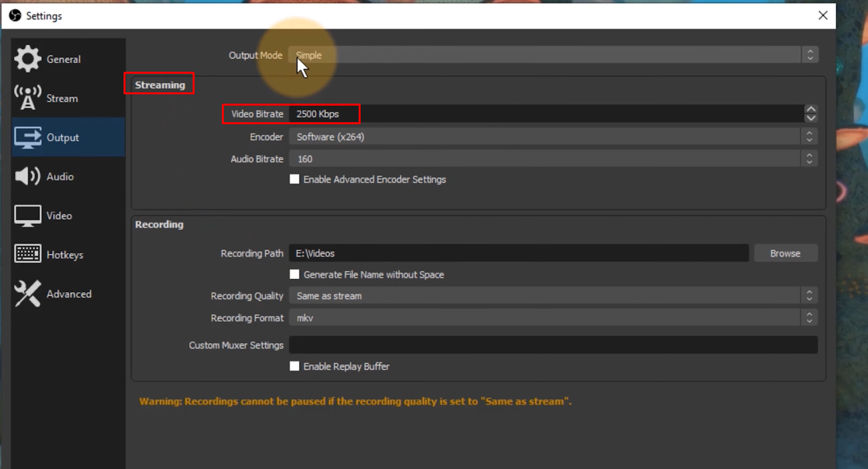Enable Advanced Encoder Settings

pyautogui.click(x=294, y=179)
